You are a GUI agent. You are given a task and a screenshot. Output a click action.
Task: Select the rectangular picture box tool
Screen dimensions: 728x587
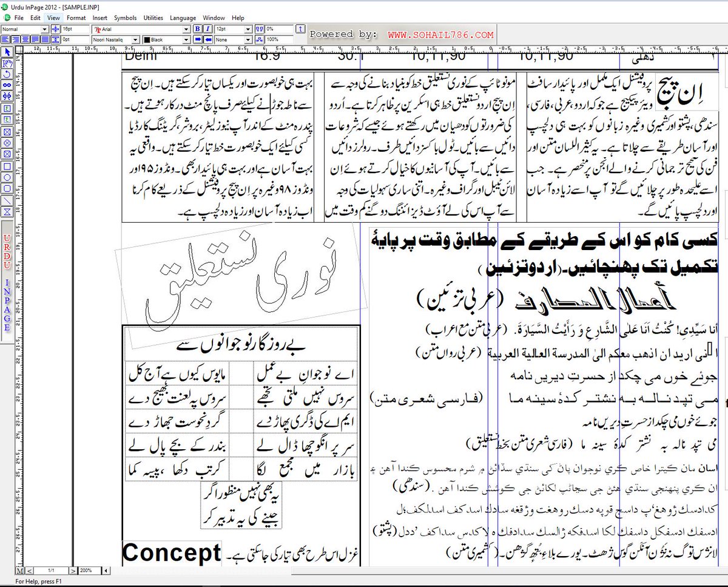(7, 131)
